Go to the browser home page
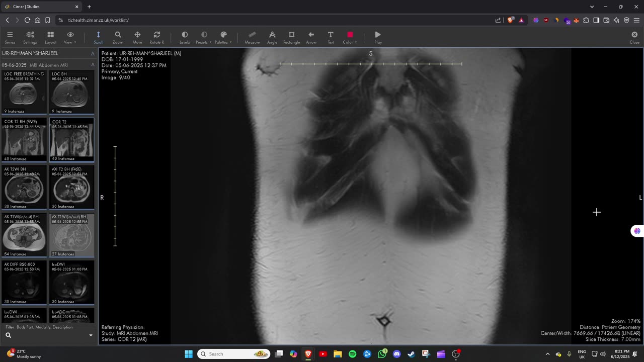 coord(37,20)
